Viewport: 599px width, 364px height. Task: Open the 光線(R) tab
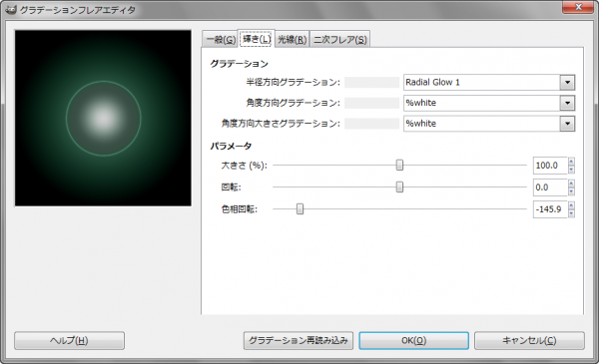pos(292,40)
